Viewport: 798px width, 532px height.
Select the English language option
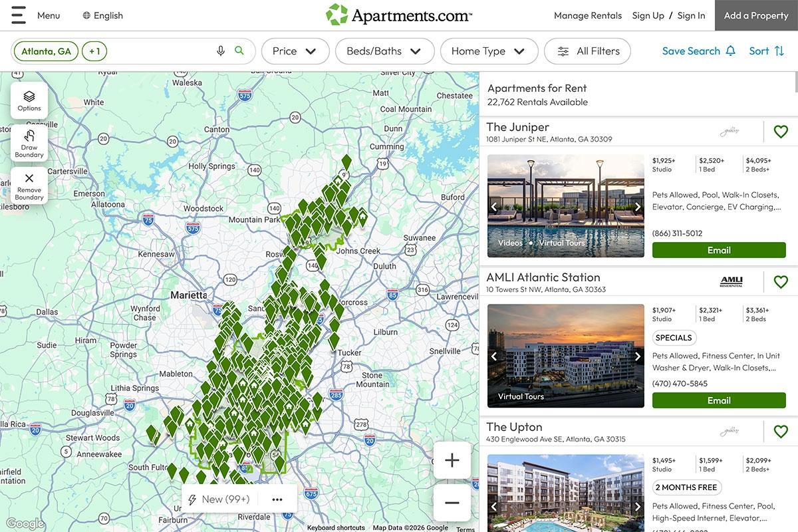(x=102, y=15)
